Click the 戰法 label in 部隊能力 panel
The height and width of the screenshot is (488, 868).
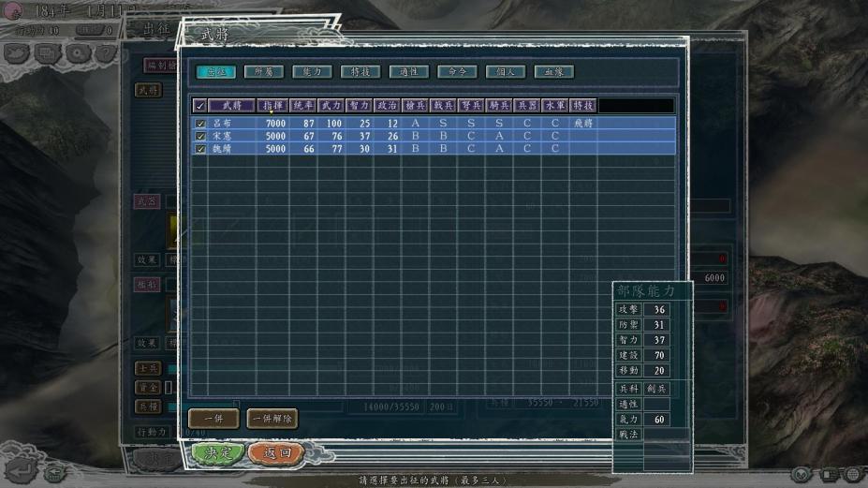[628, 435]
